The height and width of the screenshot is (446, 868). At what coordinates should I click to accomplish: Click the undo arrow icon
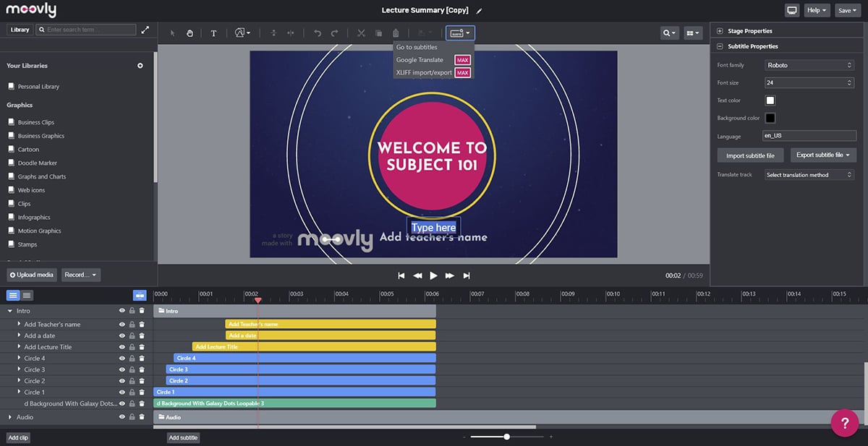pyautogui.click(x=318, y=33)
